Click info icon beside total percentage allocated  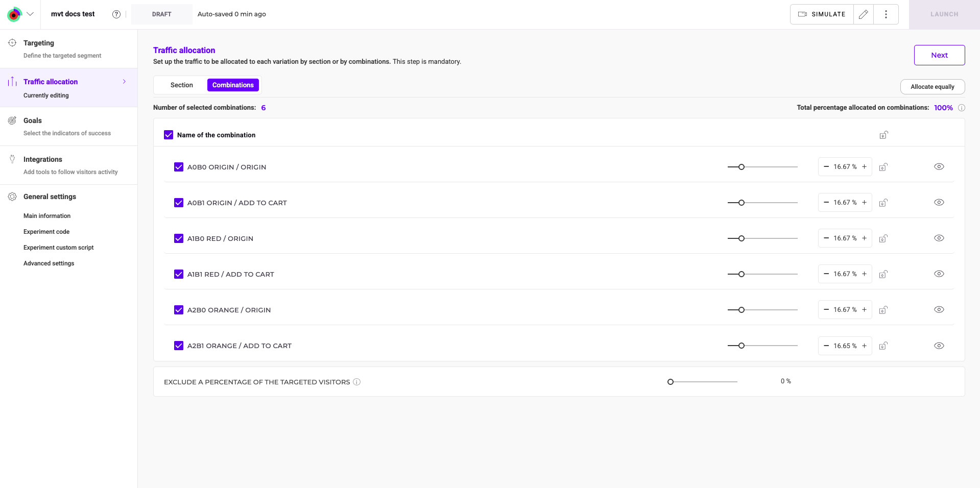click(962, 108)
